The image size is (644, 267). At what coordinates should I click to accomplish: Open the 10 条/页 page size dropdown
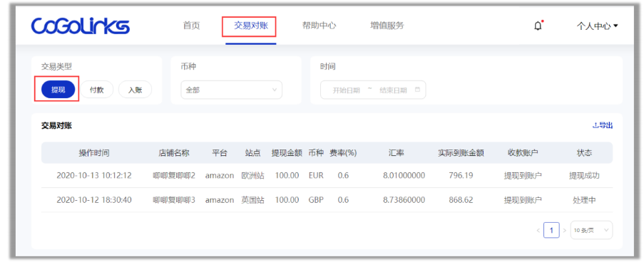click(591, 231)
